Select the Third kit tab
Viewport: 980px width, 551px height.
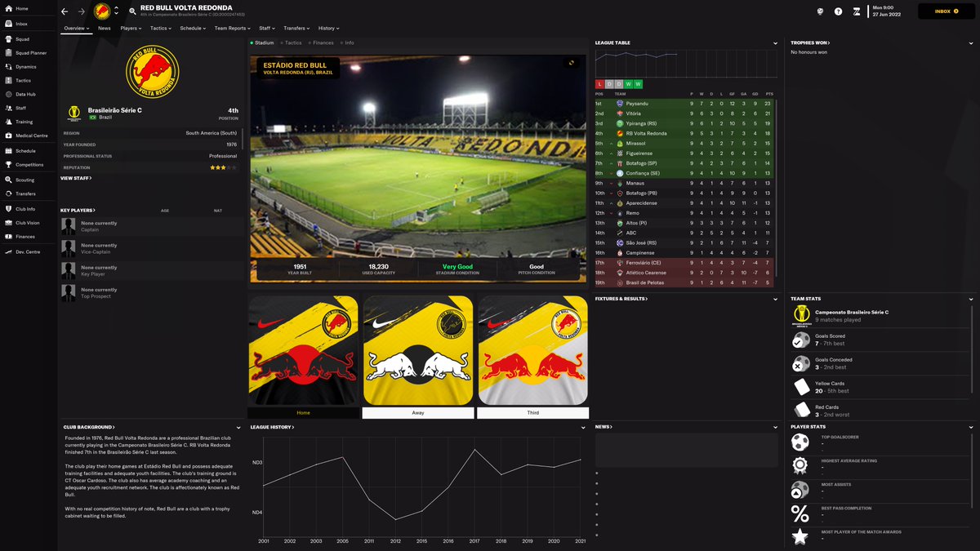coord(533,413)
